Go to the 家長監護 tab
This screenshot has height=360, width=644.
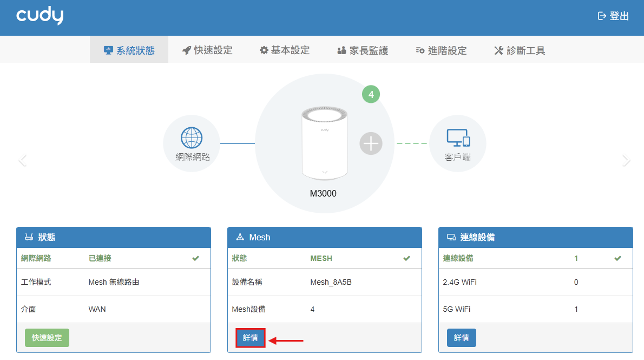[363, 50]
